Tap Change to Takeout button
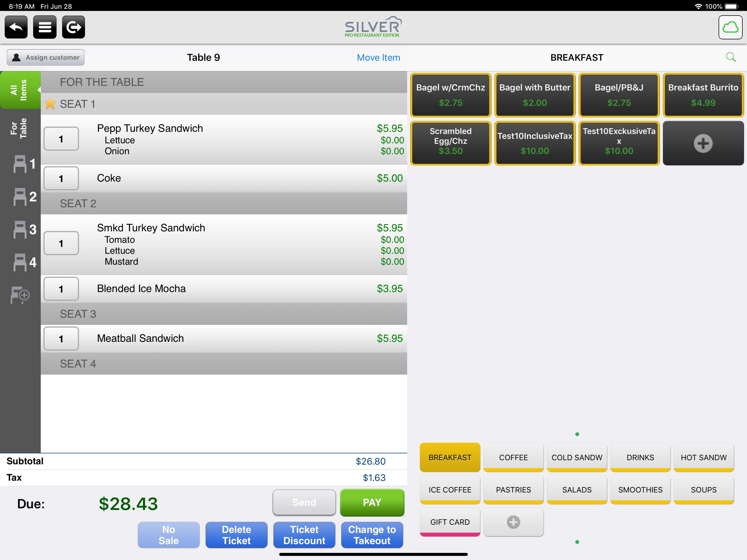This screenshot has height=560, width=747. pos(372,535)
